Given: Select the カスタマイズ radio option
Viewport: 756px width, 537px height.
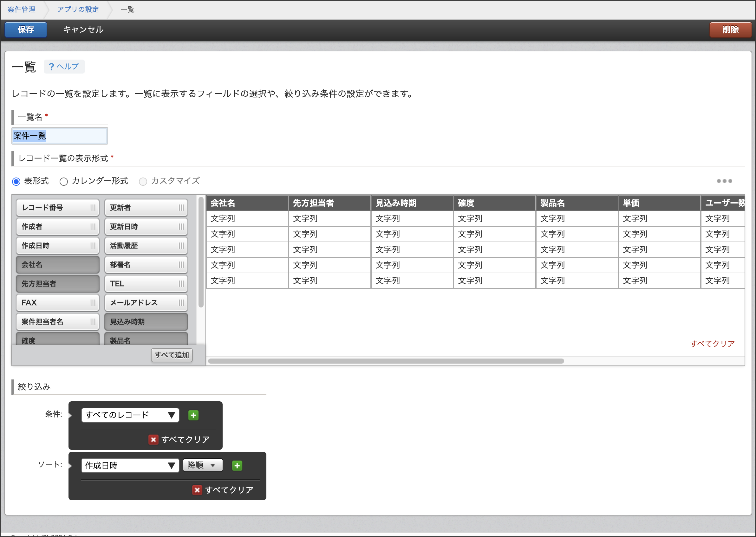Looking at the screenshot, I should click(x=143, y=182).
